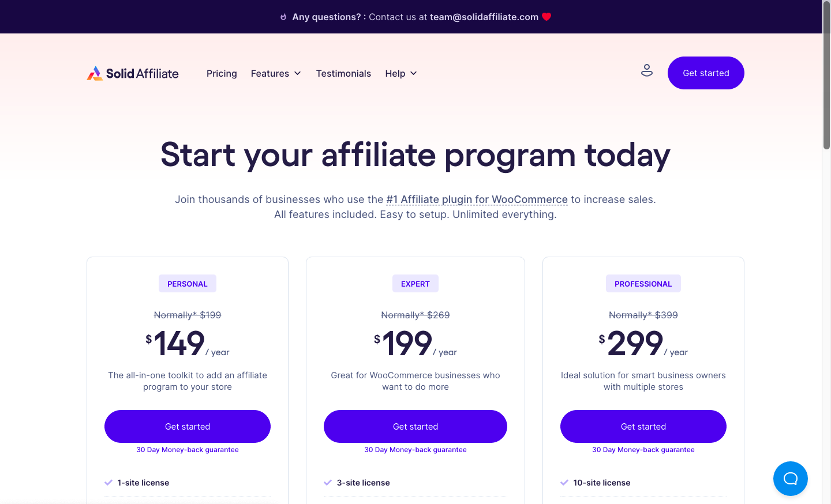This screenshot has height=504, width=831.
Task: Click the Solid Affiliate logo
Action: tap(133, 73)
